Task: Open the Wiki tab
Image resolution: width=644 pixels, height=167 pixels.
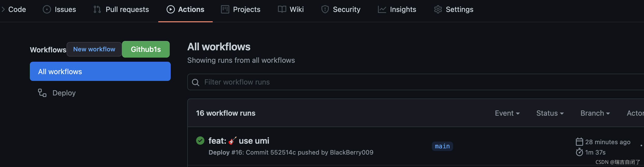Action: (291, 9)
